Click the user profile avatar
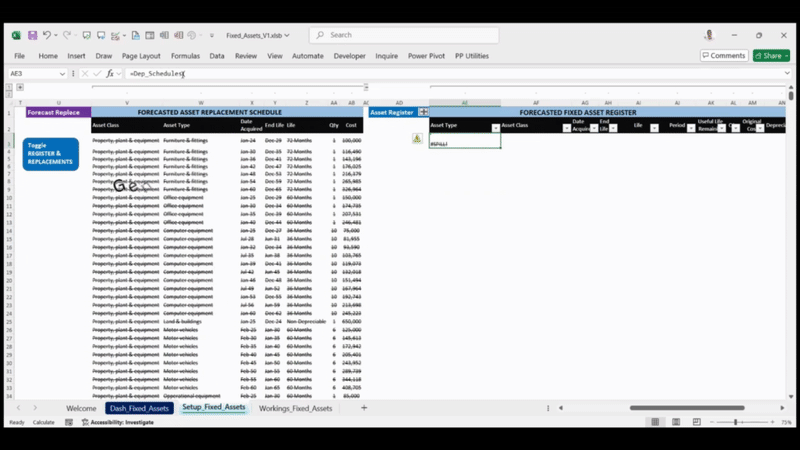The width and height of the screenshot is (800, 450). (709, 35)
